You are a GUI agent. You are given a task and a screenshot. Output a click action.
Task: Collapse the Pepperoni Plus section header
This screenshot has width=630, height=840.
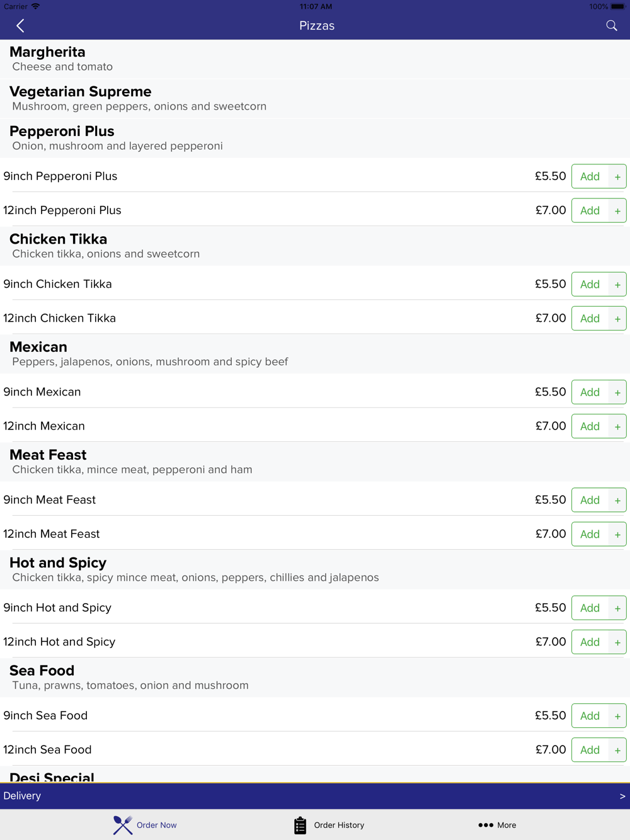(x=315, y=138)
